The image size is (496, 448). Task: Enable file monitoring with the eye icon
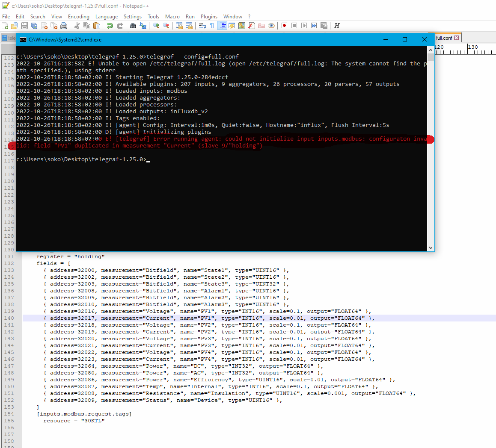click(x=271, y=26)
